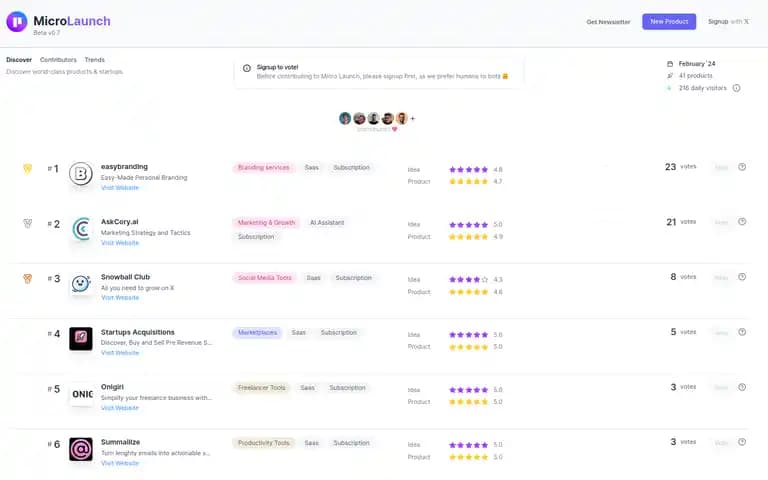Image resolution: width=768 pixels, height=480 pixels.
Task: Click info icon beside daily visitors
Action: tap(736, 88)
